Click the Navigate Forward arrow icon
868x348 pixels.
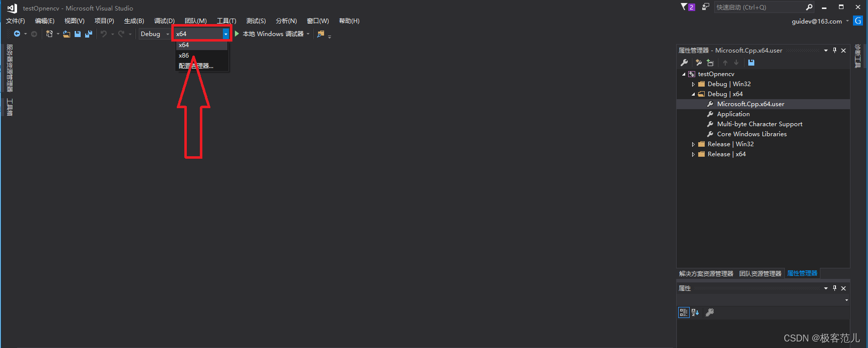tap(34, 34)
